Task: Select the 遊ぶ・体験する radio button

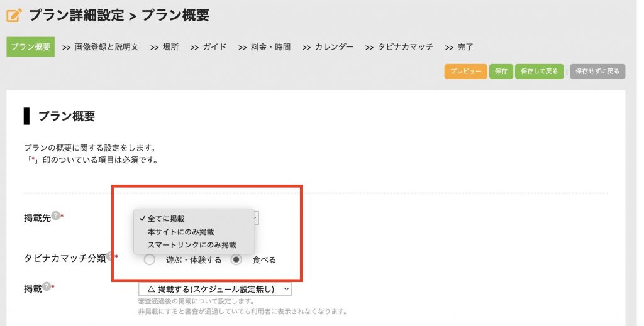Action: pyautogui.click(x=150, y=259)
